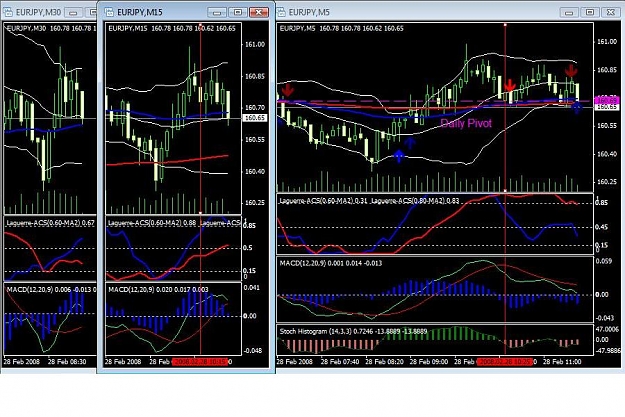The image size is (625, 417).
Task: Click the 160.85 price level on M5 axis
Action: point(606,70)
